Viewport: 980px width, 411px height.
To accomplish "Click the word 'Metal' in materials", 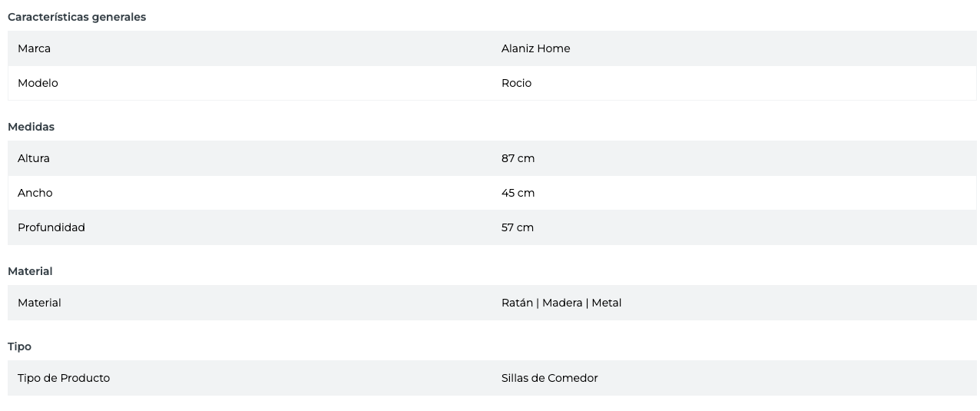I will [606, 303].
